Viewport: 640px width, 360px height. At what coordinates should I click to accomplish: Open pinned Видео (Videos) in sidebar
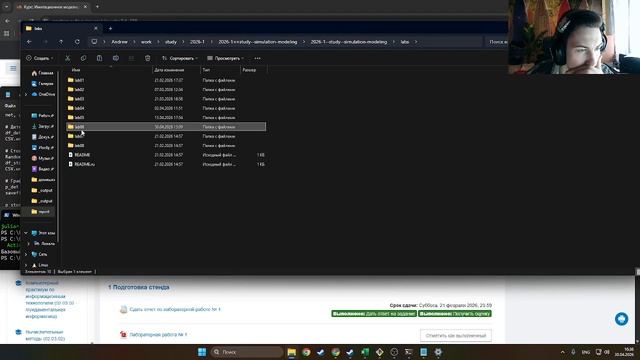pos(42,169)
